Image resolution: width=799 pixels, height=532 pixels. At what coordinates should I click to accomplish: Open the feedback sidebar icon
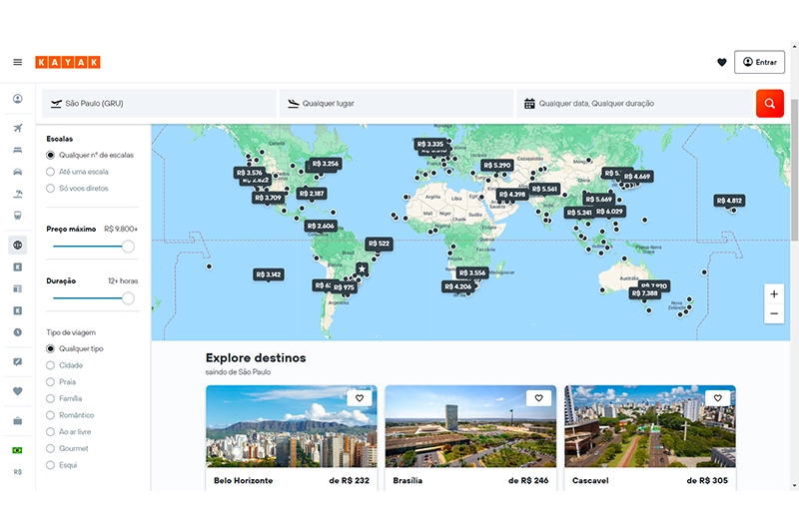pos(18,362)
